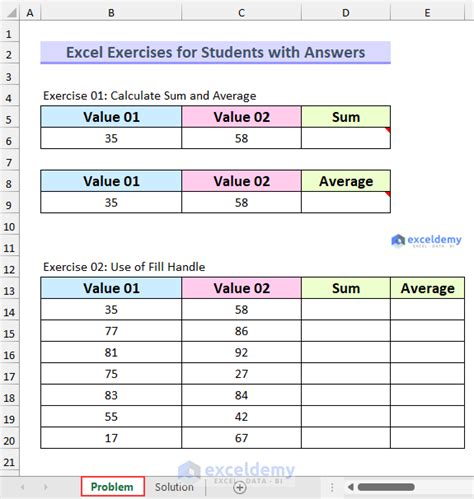The width and height of the screenshot is (474, 499).
Task: Click 'Value 02' header in row 13
Action: [x=241, y=288]
